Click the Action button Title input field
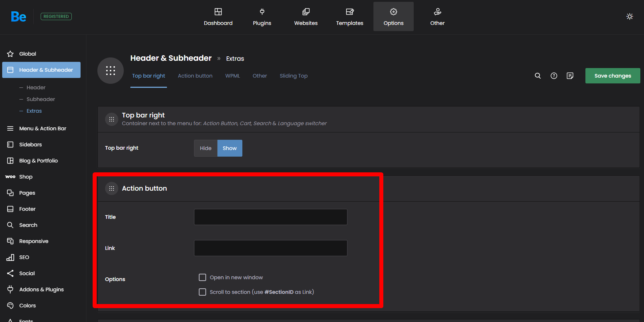The width and height of the screenshot is (644, 322). coord(270,217)
